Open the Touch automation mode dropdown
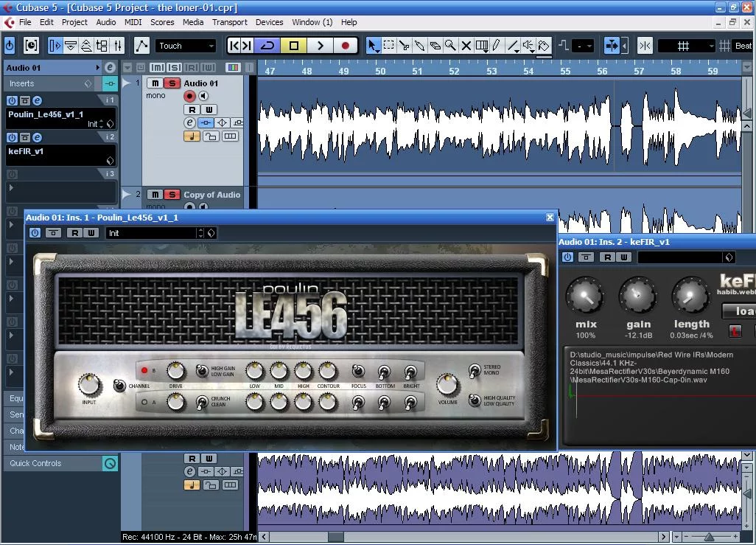Screen dimensions: 756x545 pos(186,46)
